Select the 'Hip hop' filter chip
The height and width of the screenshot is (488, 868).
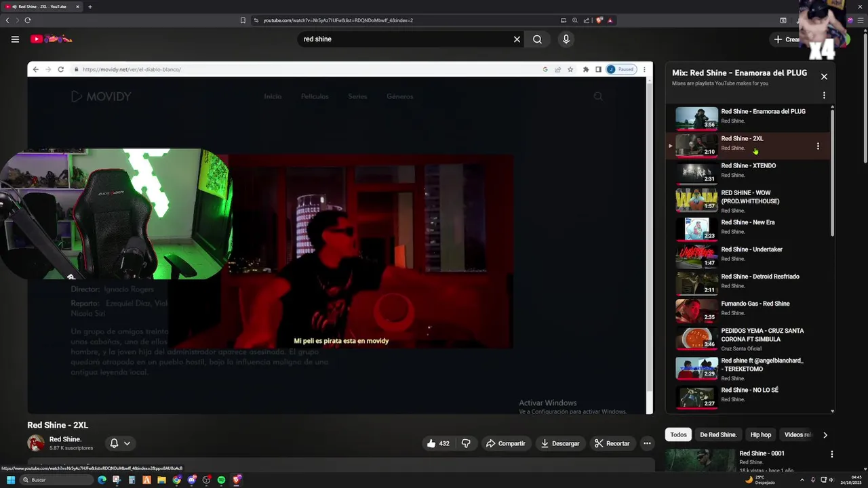pyautogui.click(x=761, y=435)
